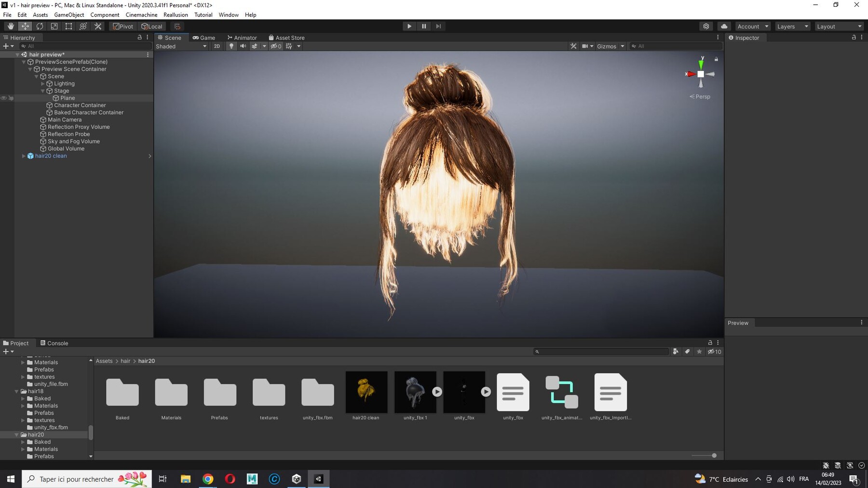
Task: Select the Rotate tool
Action: [40, 26]
